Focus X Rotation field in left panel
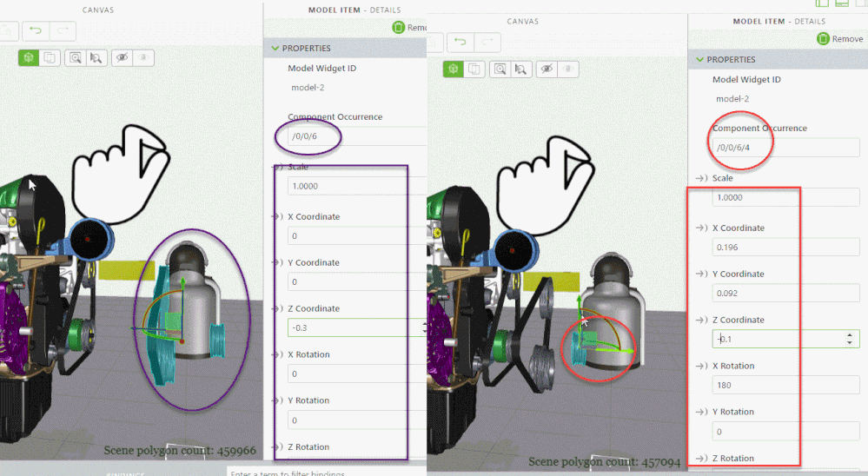The width and height of the screenshot is (868, 476). 357,374
